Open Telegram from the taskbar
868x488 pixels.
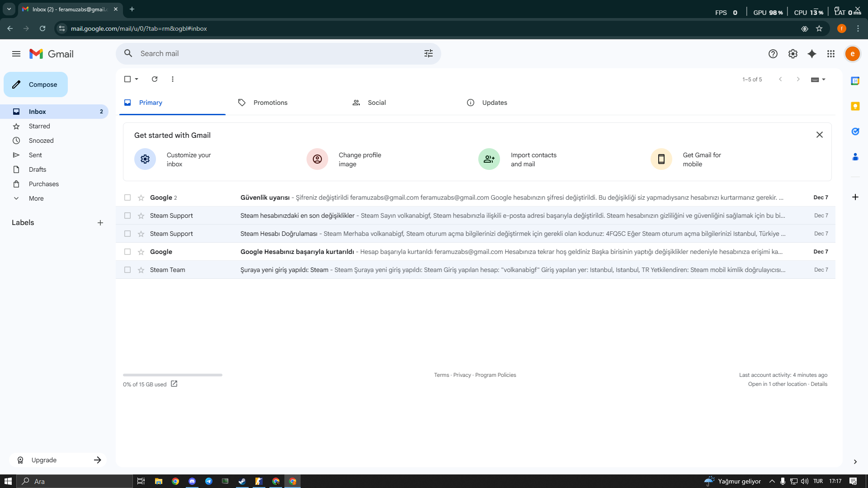click(208, 481)
